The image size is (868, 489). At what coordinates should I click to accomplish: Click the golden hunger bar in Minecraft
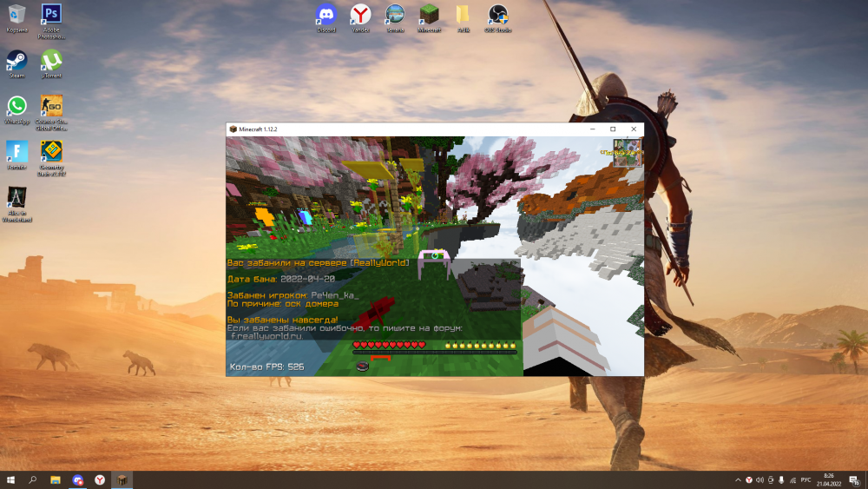click(481, 345)
